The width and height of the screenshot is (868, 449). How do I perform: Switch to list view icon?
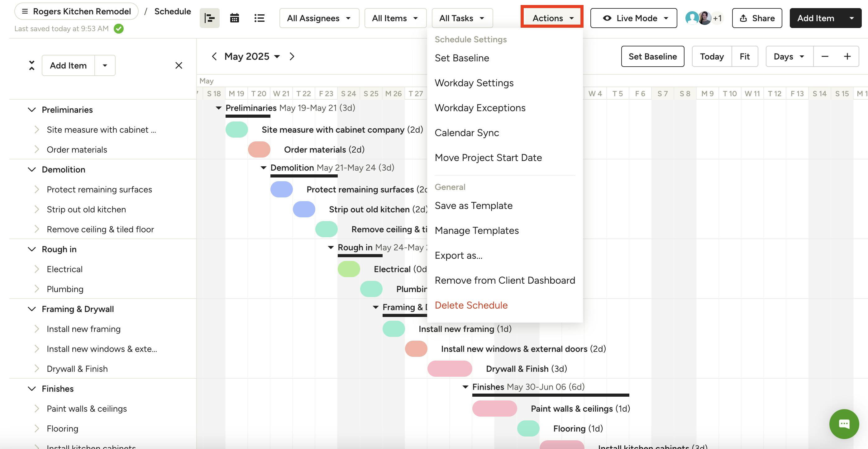click(259, 18)
